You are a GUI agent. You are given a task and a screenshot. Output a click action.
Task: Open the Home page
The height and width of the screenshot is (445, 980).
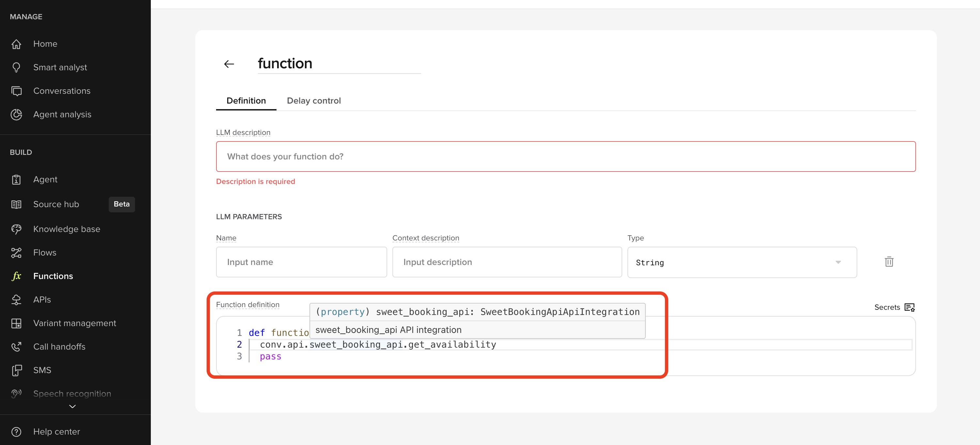click(x=45, y=44)
